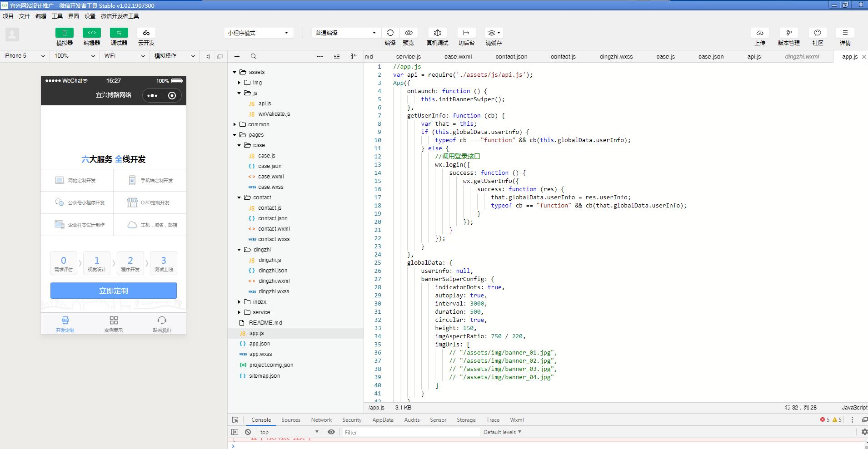Open the compile mode (普通编译) dropdown
Image resolution: width=868 pixels, height=449 pixels.
pyautogui.click(x=345, y=33)
